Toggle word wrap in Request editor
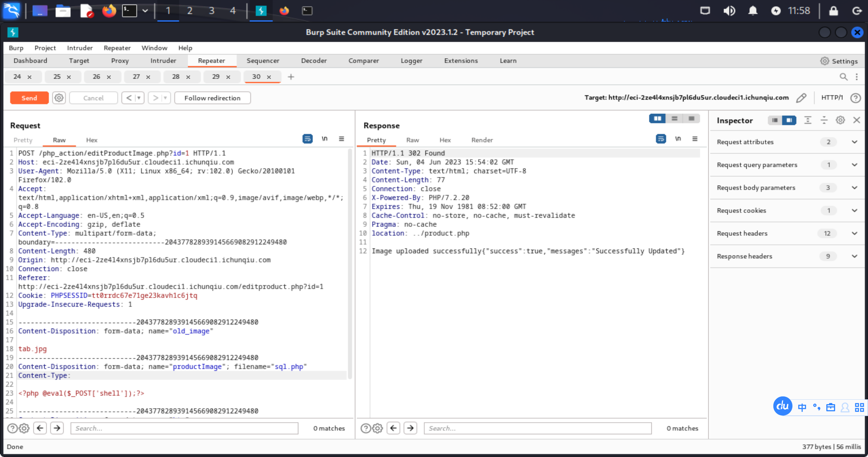The image size is (868, 457). (x=307, y=139)
